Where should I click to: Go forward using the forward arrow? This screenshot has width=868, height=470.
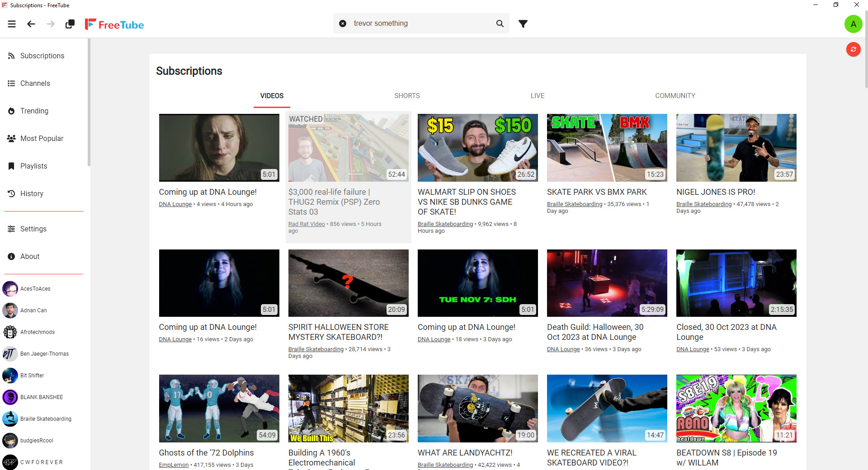51,24
